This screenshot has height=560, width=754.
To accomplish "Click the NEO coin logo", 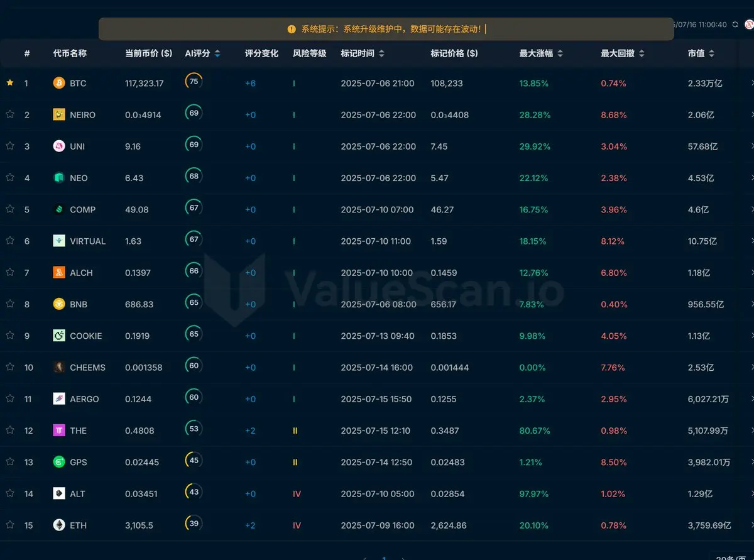I will 59,178.
